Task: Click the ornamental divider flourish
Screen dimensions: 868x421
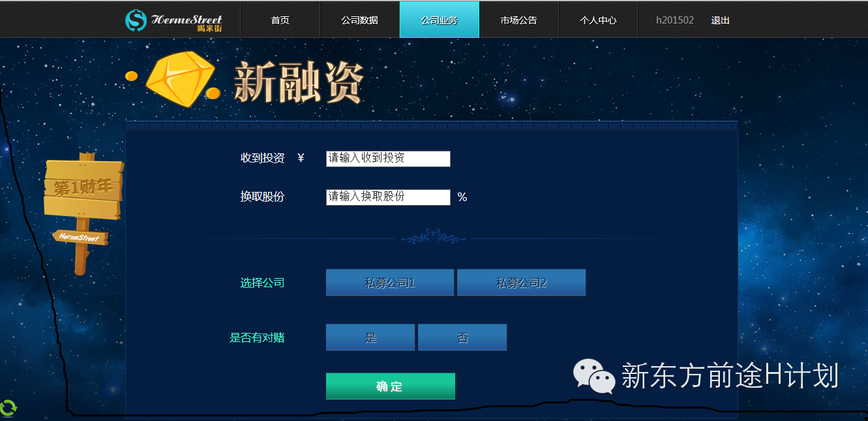Action: click(x=433, y=237)
